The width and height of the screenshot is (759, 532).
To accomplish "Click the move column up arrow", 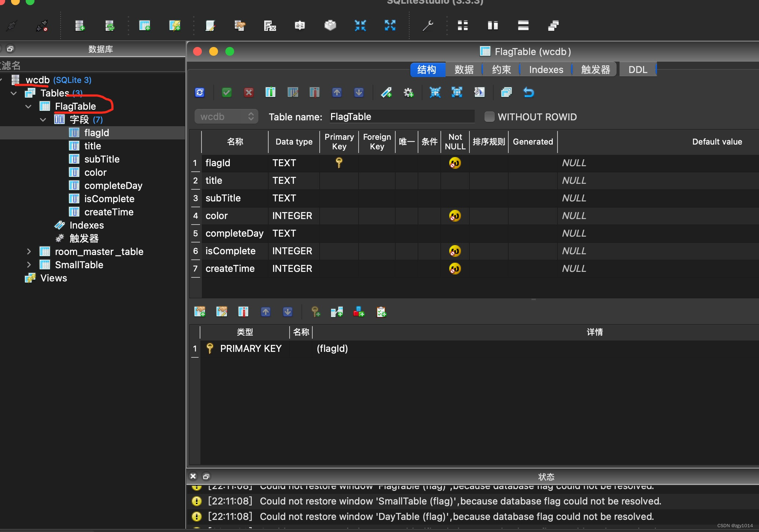I will 337,92.
